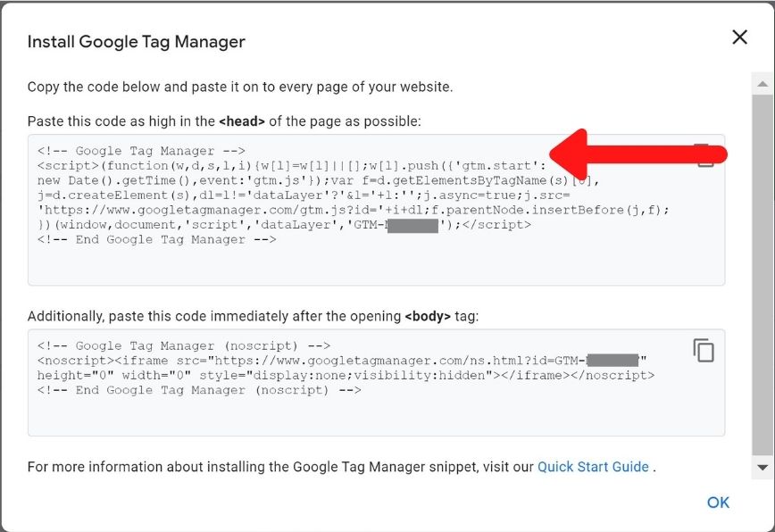Click inside the body noscript code box

coord(376,383)
